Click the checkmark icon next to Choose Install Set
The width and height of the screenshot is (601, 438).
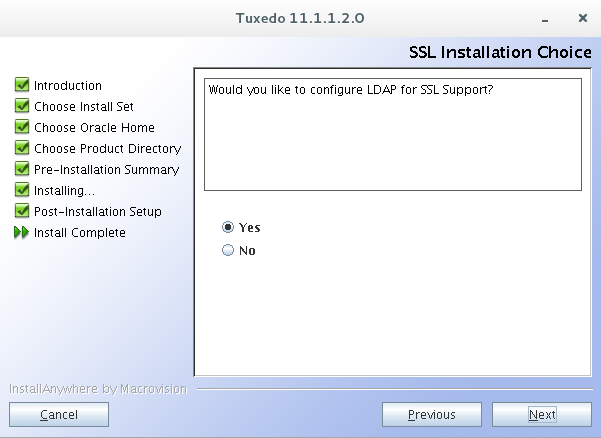[x=22, y=106]
